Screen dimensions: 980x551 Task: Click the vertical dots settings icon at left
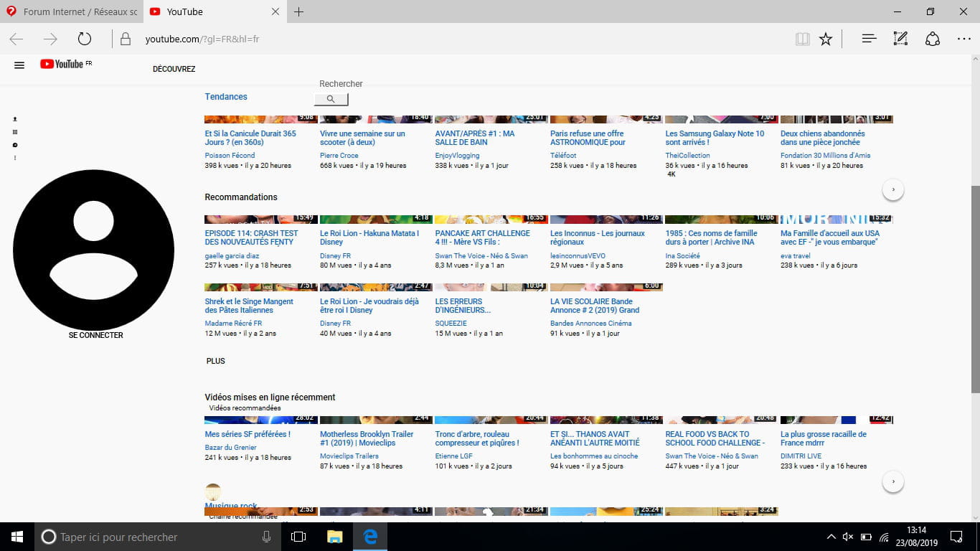pyautogui.click(x=15, y=158)
